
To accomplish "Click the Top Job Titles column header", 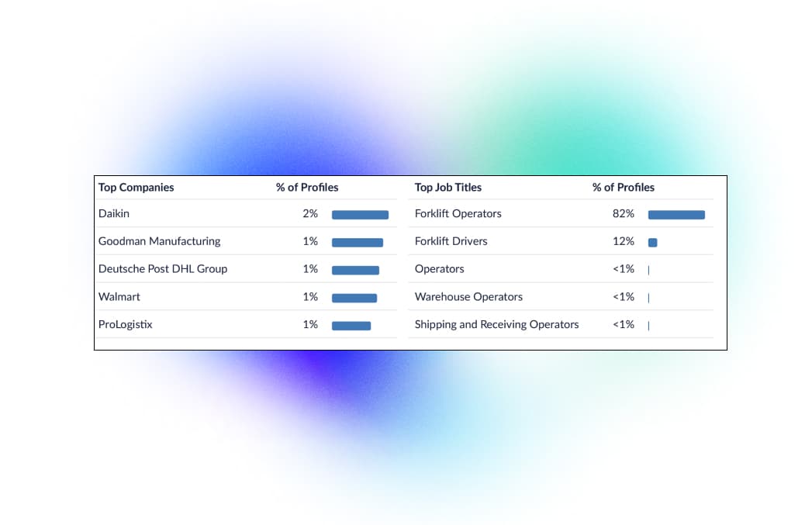I will (448, 188).
